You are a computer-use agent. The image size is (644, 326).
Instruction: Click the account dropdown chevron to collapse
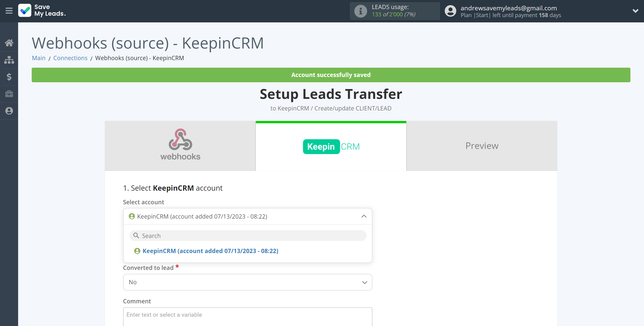(364, 216)
